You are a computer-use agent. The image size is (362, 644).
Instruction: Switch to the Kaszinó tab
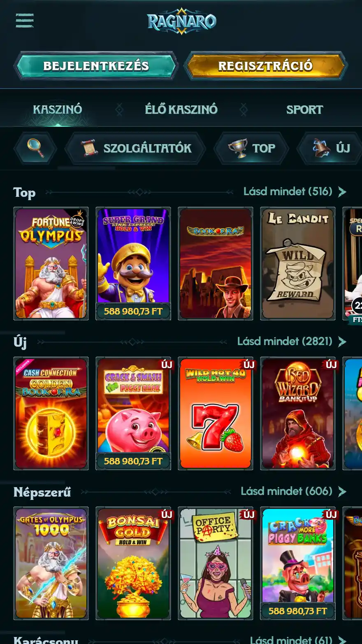point(58,110)
